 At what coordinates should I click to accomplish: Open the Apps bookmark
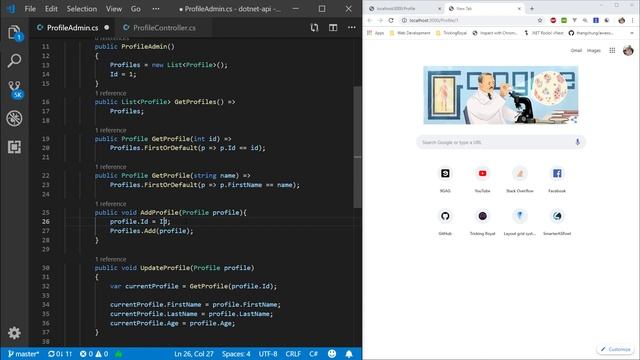click(x=376, y=33)
